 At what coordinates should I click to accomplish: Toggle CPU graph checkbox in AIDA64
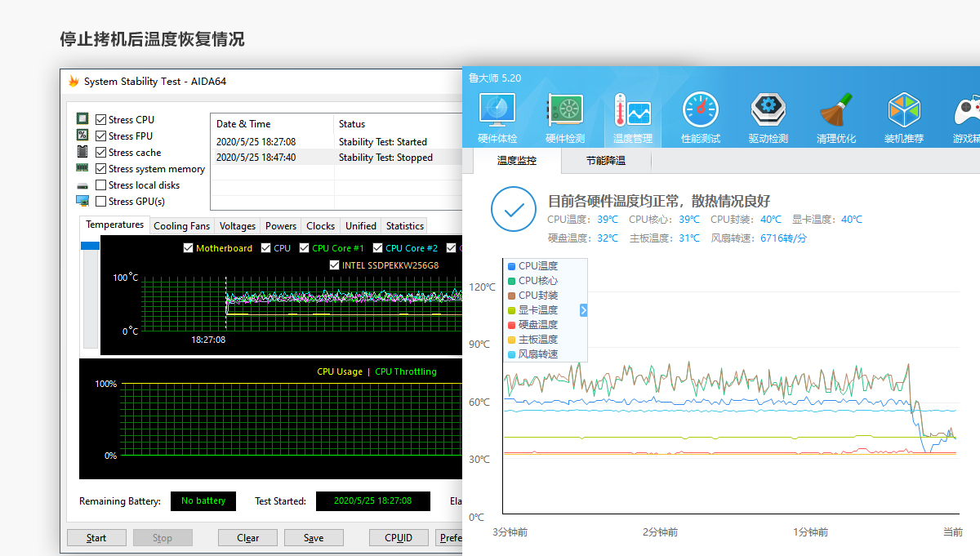pos(266,248)
